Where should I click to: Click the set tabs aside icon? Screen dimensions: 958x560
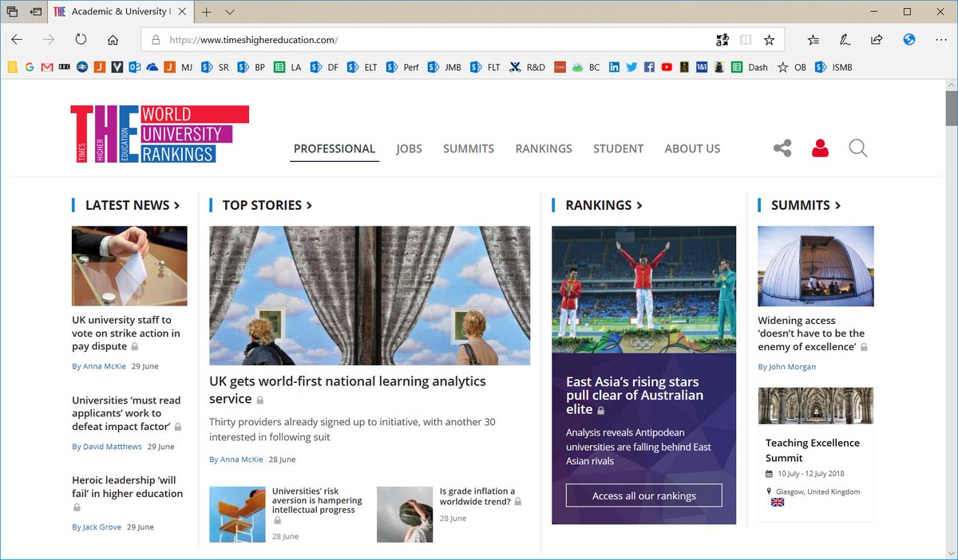[x=36, y=12]
